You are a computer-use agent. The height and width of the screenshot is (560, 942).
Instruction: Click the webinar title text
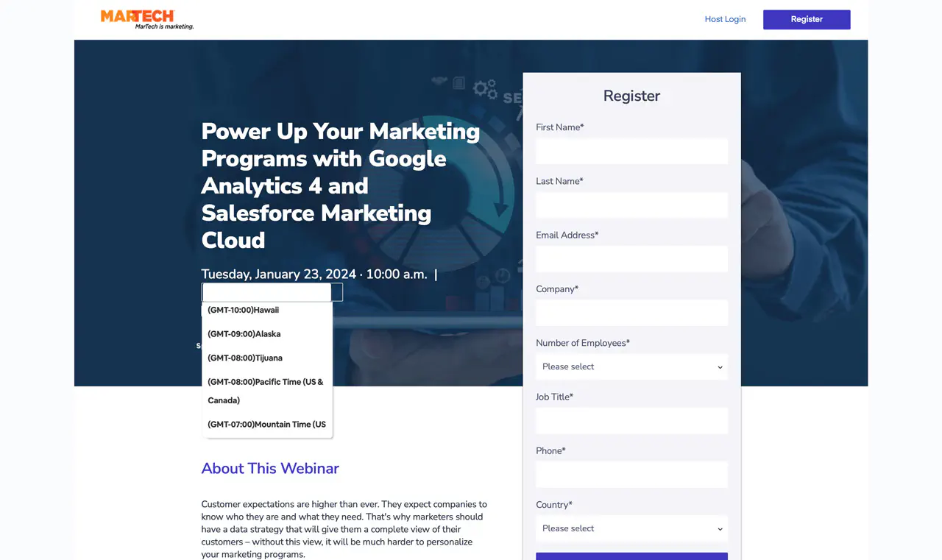(341, 185)
